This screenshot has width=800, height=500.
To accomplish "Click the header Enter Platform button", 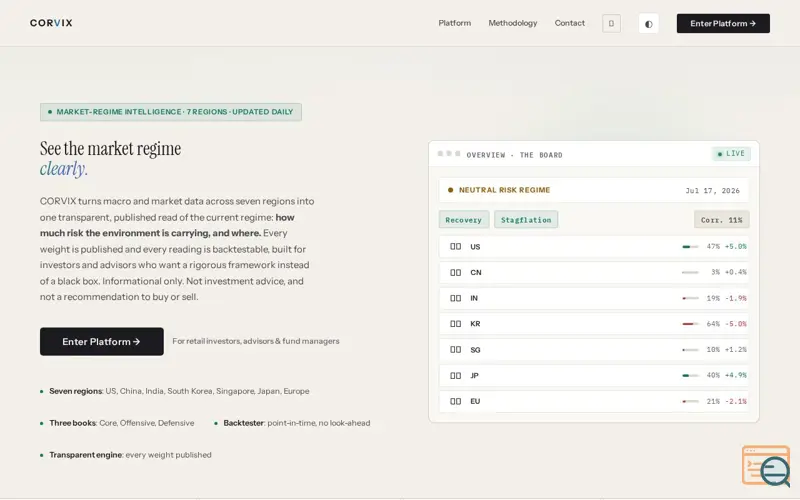I will (723, 23).
